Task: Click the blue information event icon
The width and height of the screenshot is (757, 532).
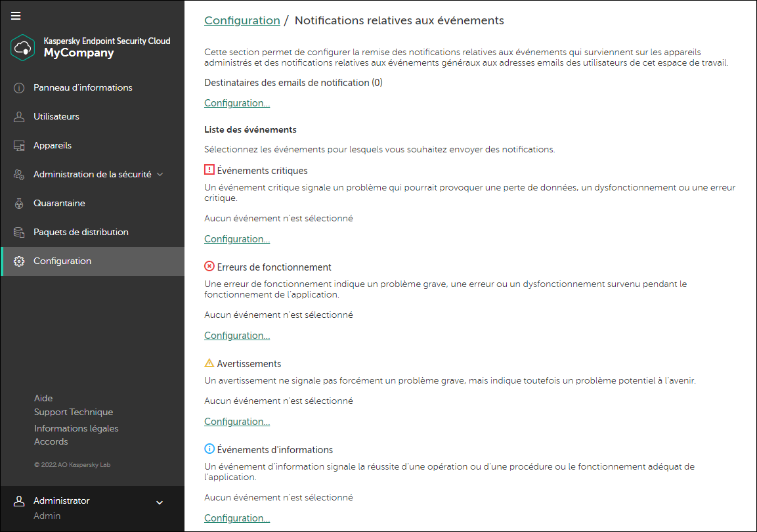Action: click(x=209, y=449)
